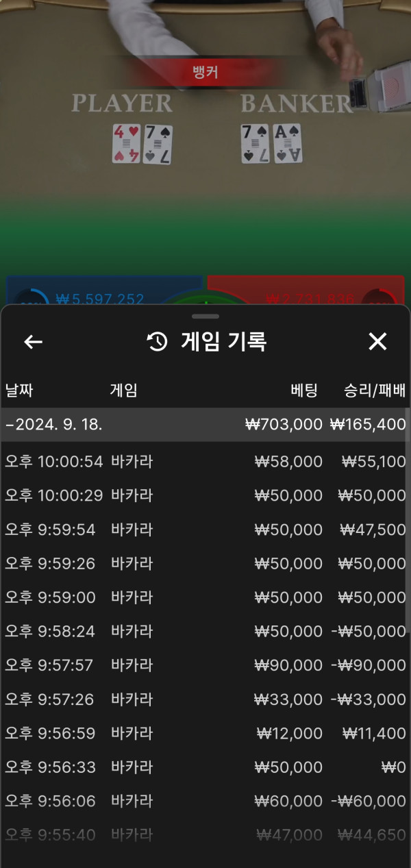Open the 오후 10:00:29 baccarat record
This screenshot has height=868, width=411.
click(x=206, y=495)
